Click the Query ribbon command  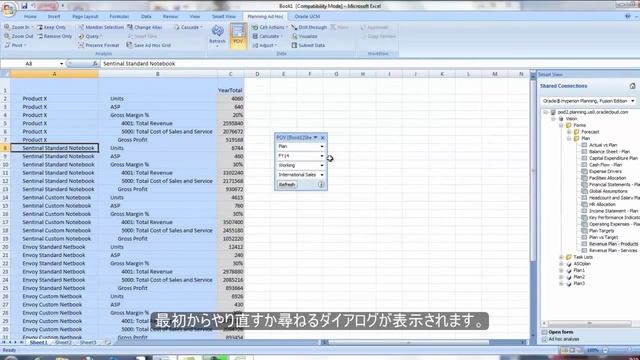(x=89, y=36)
